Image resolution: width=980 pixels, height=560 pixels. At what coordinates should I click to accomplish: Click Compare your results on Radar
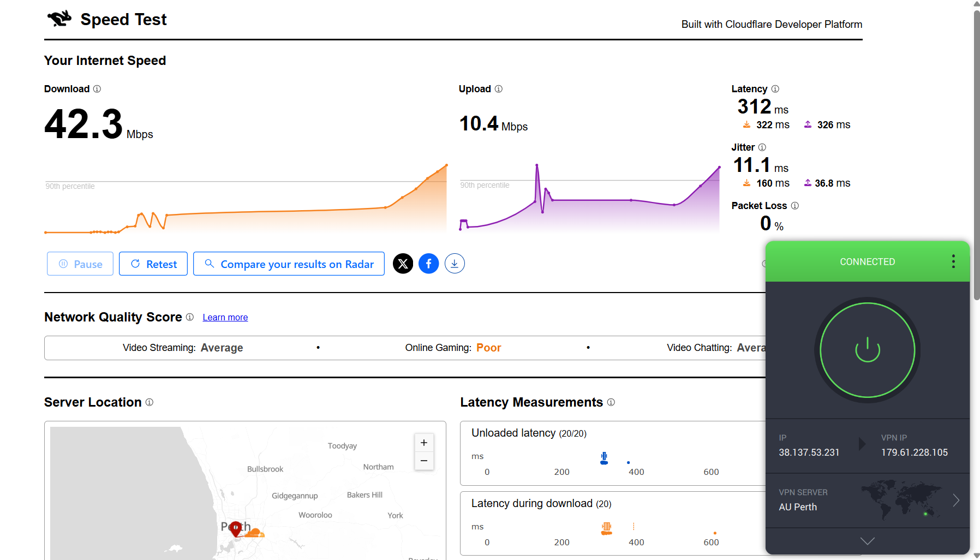[x=289, y=264]
